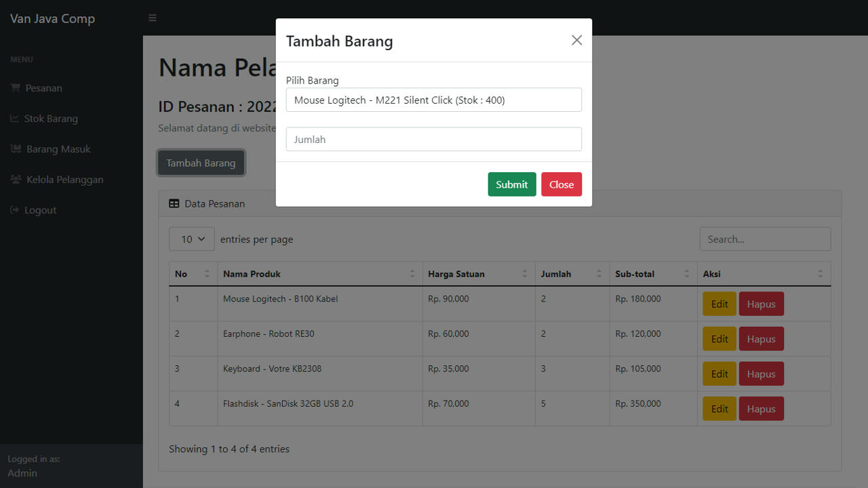
Task: Toggle the sidebar hamburger icon
Action: [x=152, y=18]
